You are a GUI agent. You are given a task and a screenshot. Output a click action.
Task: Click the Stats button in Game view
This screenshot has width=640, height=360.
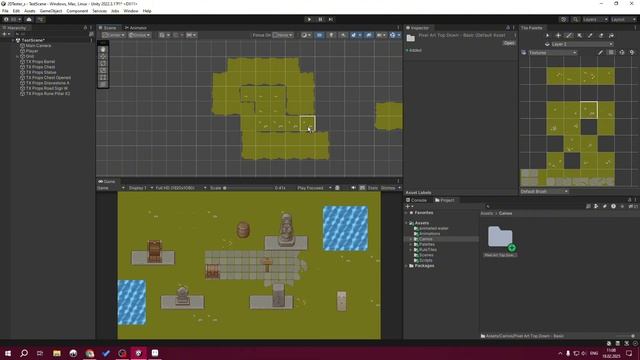pyautogui.click(x=373, y=188)
